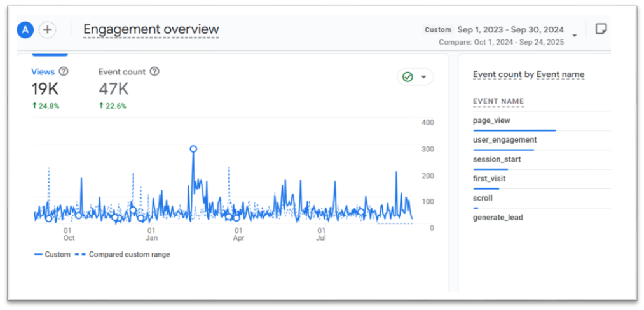Click the 'A' all users segment badge
Image resolution: width=644 pixels, height=310 pixels.
[25, 29]
